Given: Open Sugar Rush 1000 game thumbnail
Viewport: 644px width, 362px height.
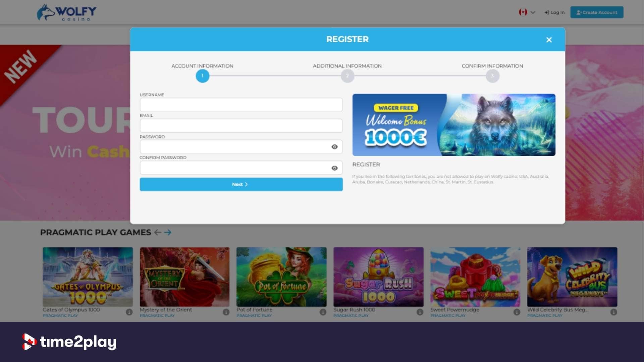Looking at the screenshot, I should point(378,277).
